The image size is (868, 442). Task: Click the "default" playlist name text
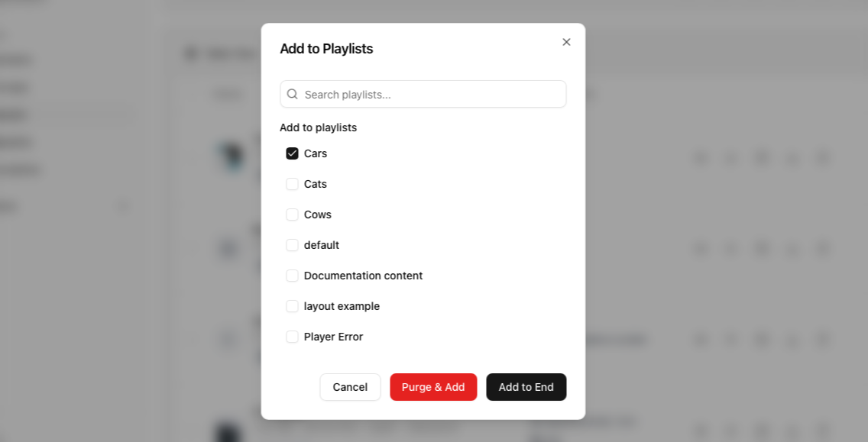[322, 245]
